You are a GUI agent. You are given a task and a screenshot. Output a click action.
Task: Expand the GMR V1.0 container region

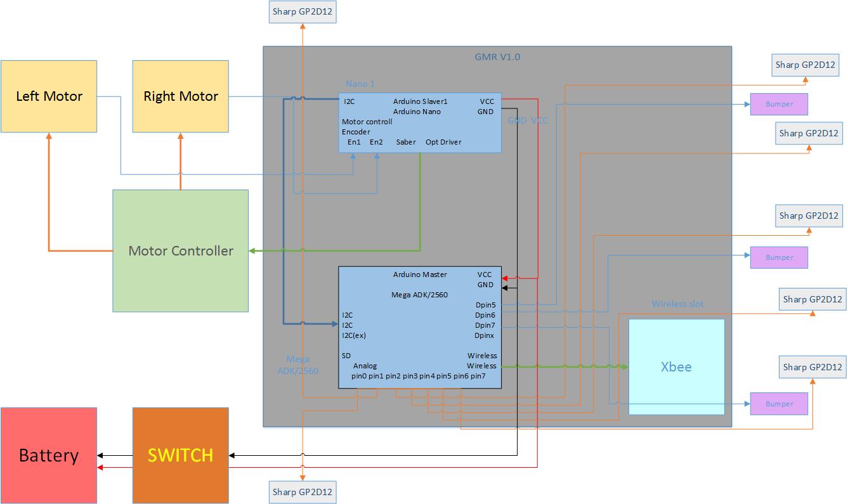coord(497,56)
